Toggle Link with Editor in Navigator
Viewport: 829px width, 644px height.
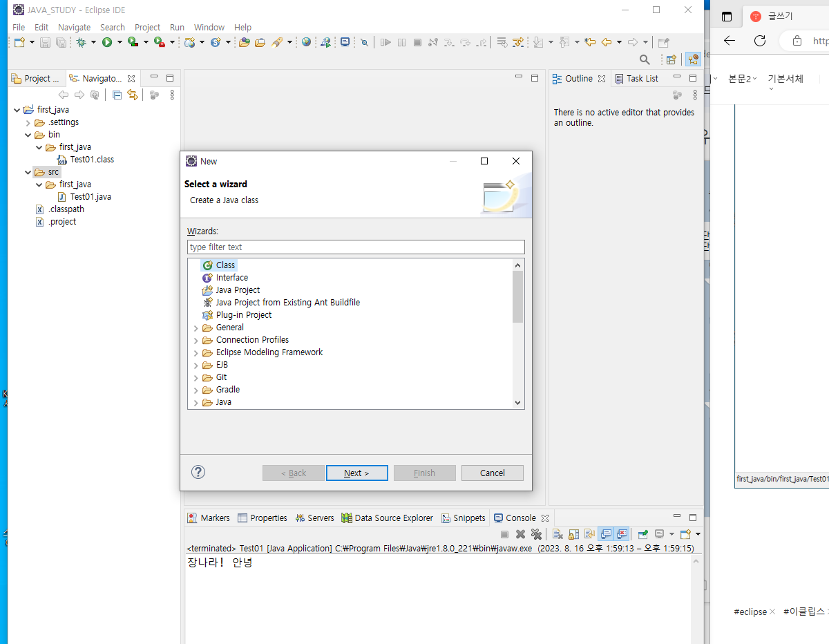(133, 95)
